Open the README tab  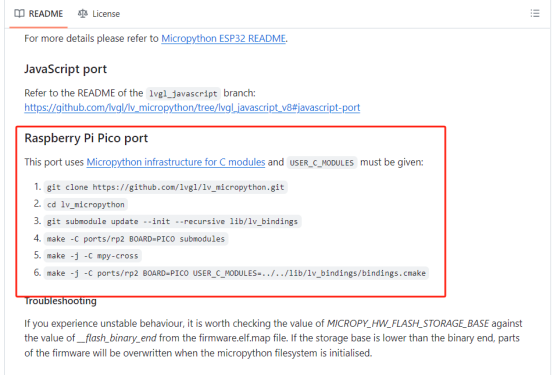pos(39,14)
